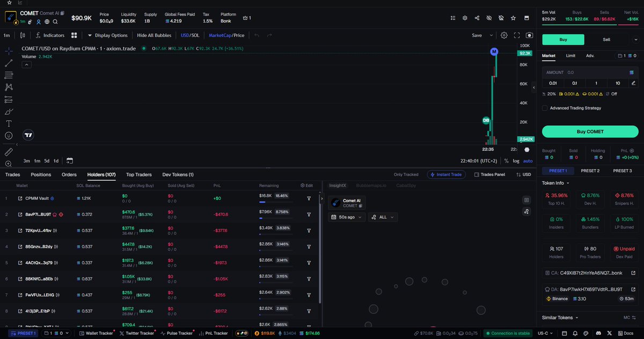Select the ruler measure tool
Screen dimensions: 644x339
[9, 152]
